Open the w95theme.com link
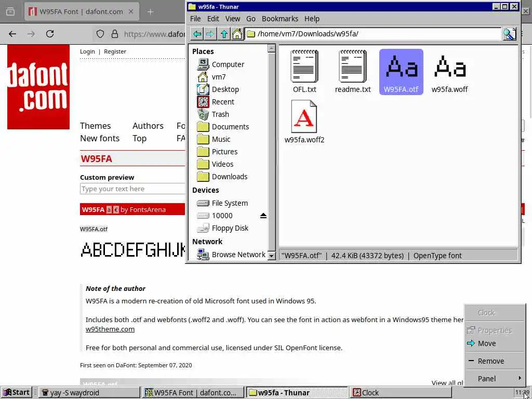This screenshot has height=399, width=532. click(110, 329)
